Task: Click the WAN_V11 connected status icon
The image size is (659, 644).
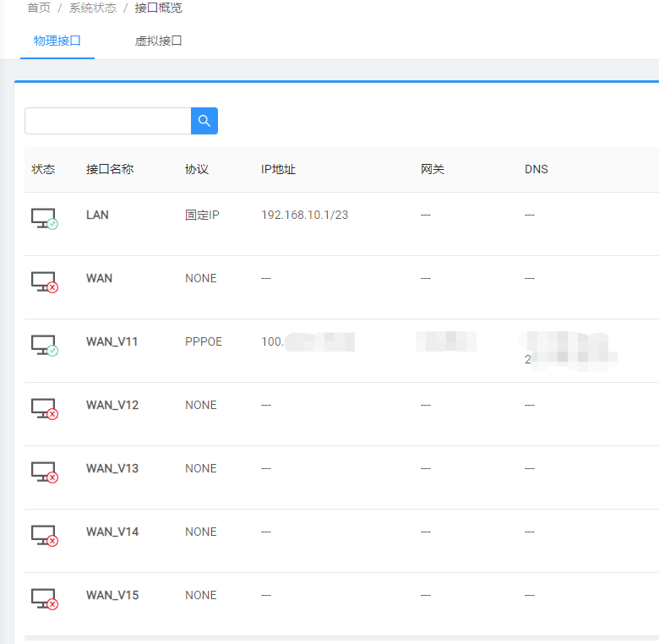Action: pyautogui.click(x=44, y=346)
